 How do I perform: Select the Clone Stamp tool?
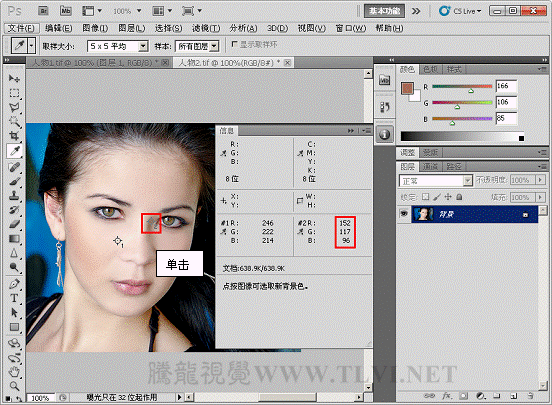tap(14, 195)
